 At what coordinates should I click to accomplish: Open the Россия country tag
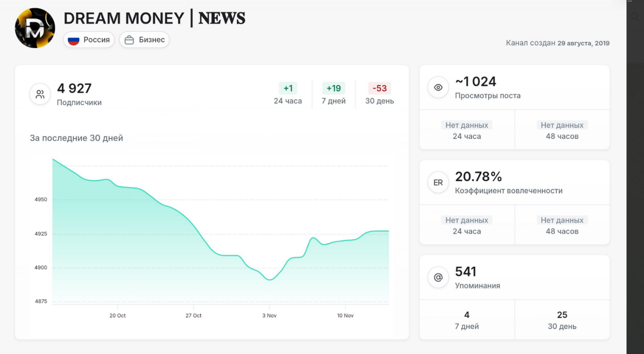coord(89,40)
